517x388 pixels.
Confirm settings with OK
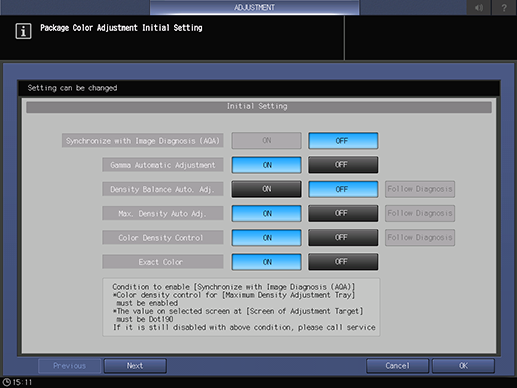tap(463, 366)
